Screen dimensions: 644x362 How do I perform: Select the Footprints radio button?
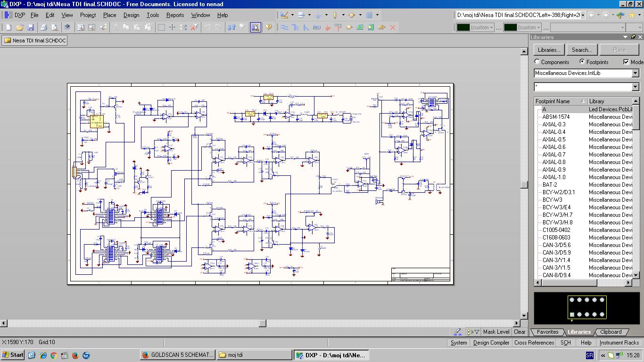[x=582, y=62]
